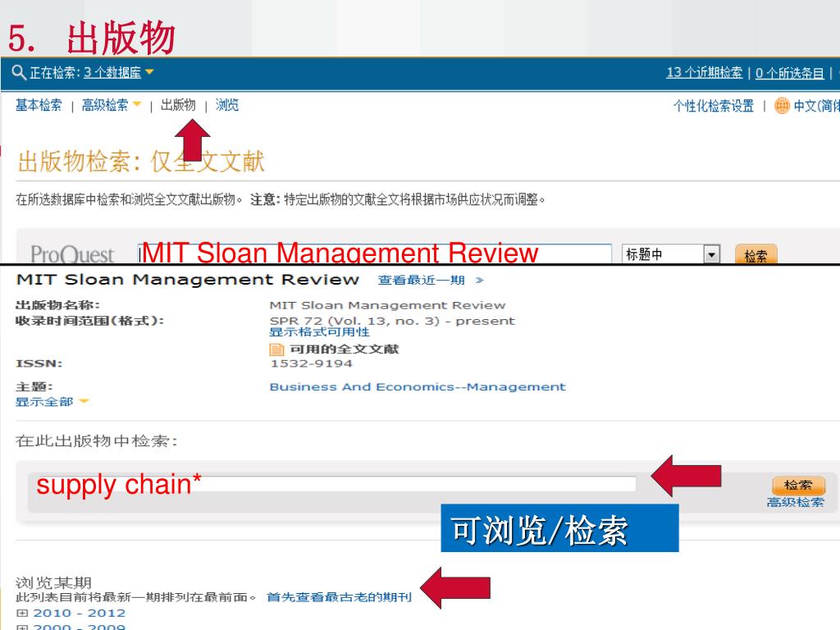The image size is (840, 630).
Task: Expand 显示全部 show all details
Action: 44,402
